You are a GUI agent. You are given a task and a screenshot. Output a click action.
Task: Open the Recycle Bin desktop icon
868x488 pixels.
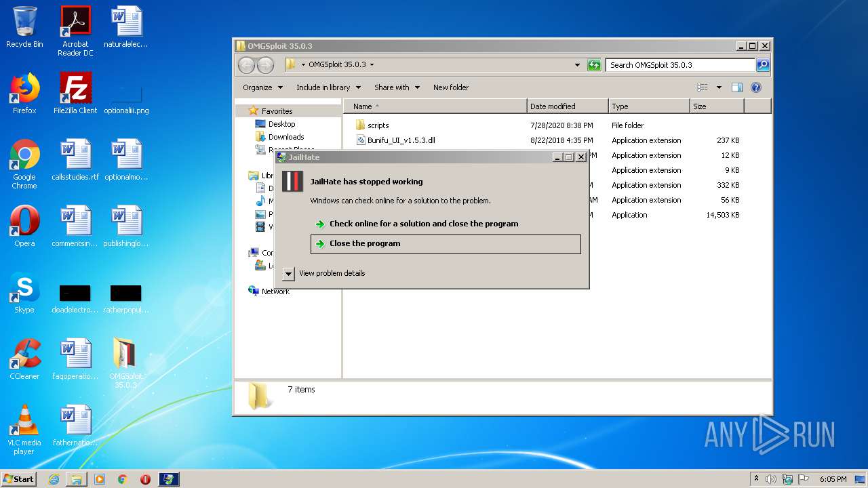pyautogui.click(x=24, y=27)
